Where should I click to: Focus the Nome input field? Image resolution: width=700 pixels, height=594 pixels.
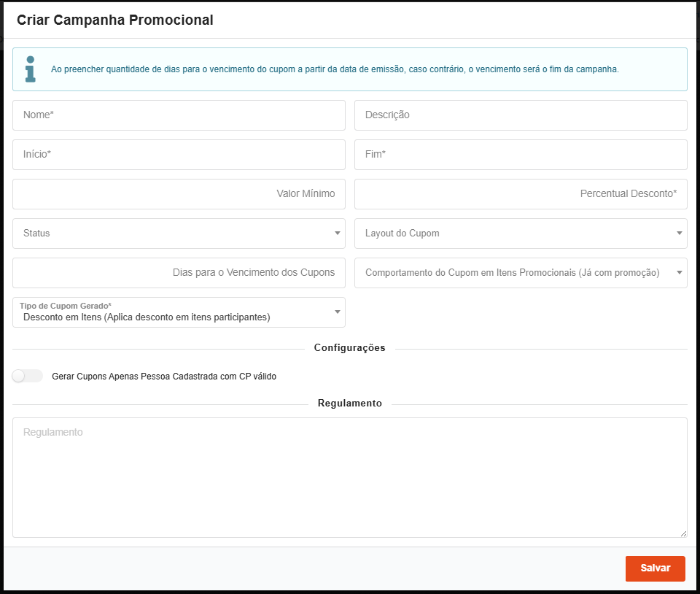click(179, 115)
